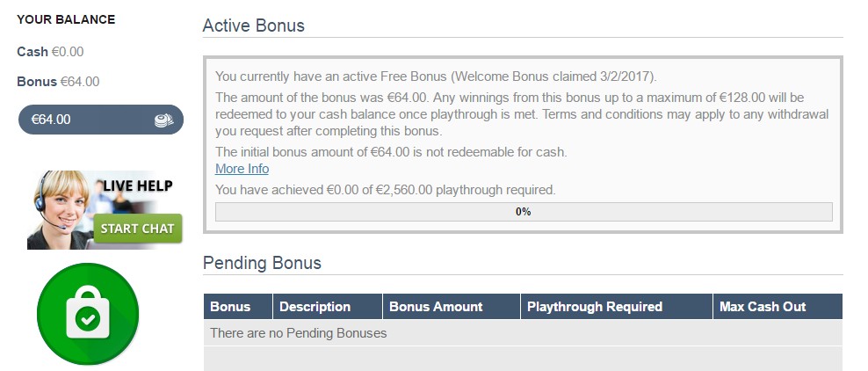Click the coins icon in balance pill
This screenshot has width=868, height=371.
(x=163, y=120)
